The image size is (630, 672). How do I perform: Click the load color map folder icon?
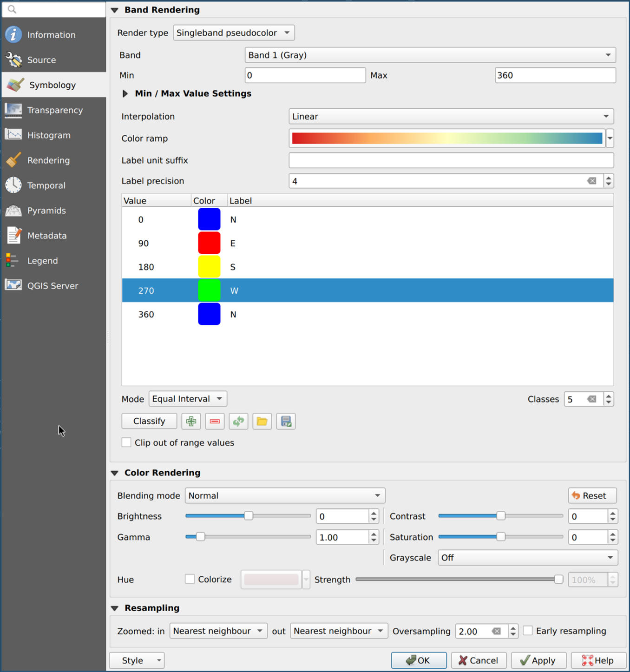[x=262, y=422]
